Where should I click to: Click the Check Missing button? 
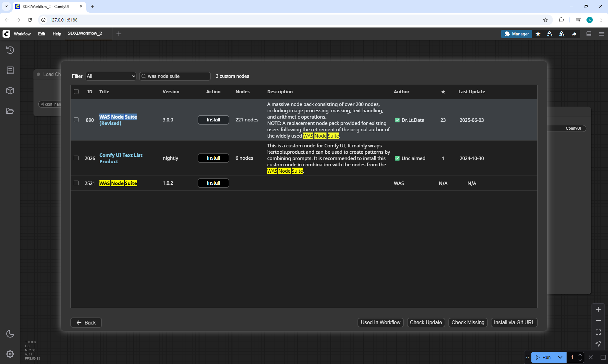468,322
